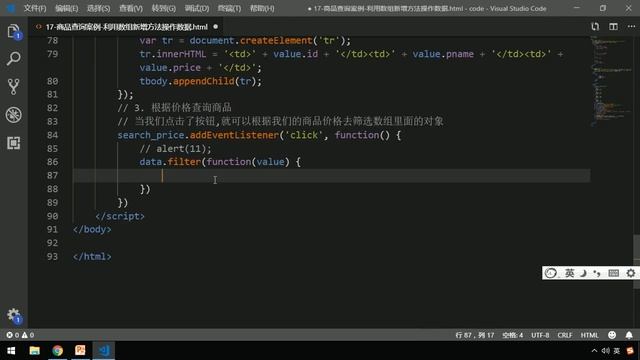Screen dimensions: 640x360
Task: Click the '// 3. 根据价格查询商品' comment
Action: coord(174,108)
